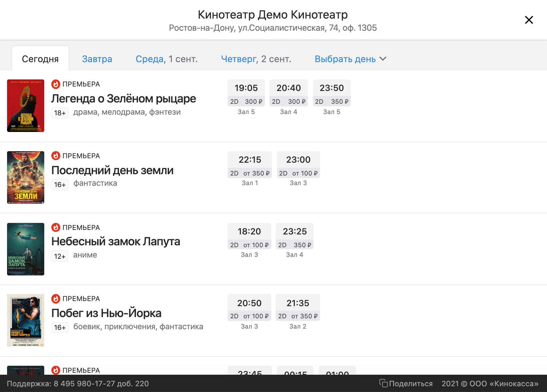Screen dimensions: 547x392
Task: Click the premiere flame icon above Легенда о Зелёном рыцаре
Action: point(56,84)
